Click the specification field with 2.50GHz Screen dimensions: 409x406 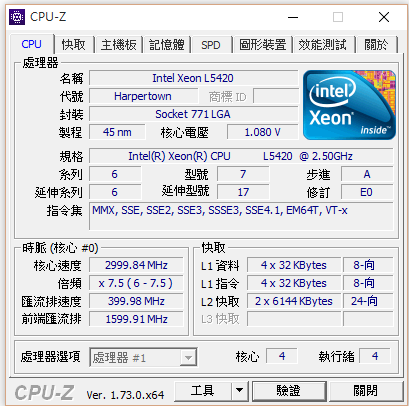click(241, 156)
